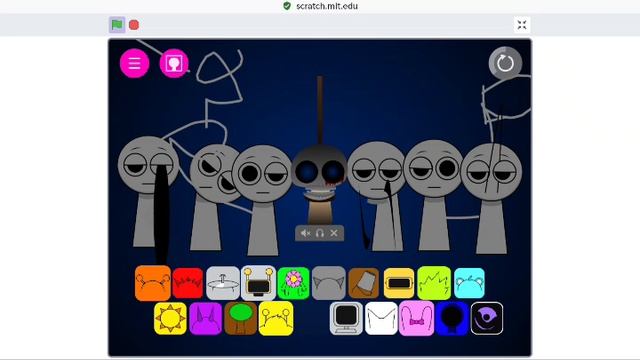Screen dimensions: 640x360
Task: Select the black icon with purple eye
Action: pos(487,318)
